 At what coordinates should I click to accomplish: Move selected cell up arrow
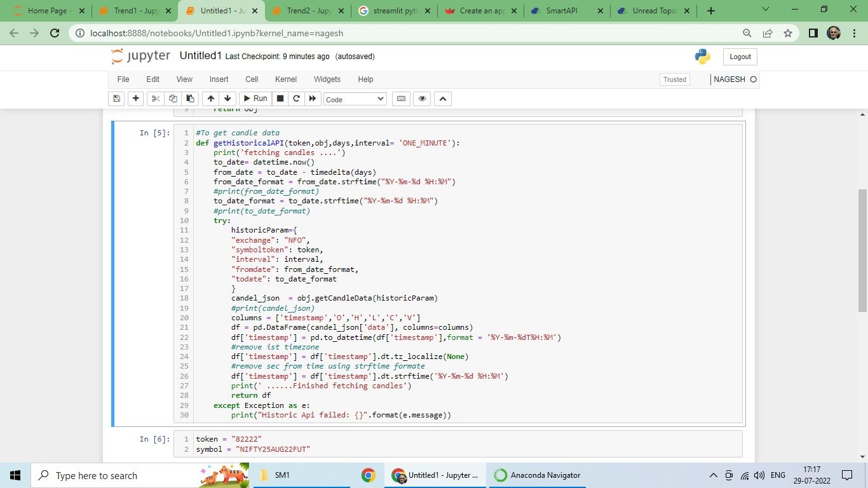click(210, 98)
